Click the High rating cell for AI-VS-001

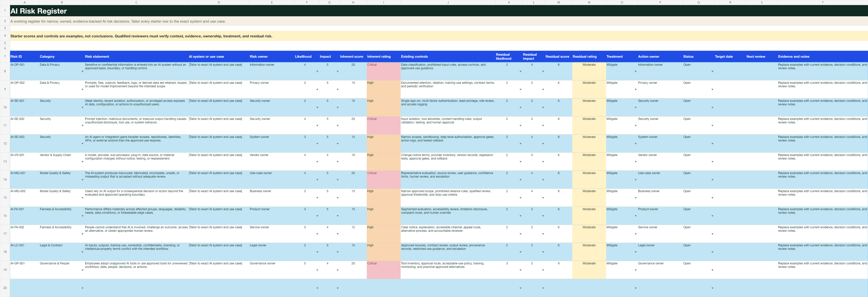(384, 162)
